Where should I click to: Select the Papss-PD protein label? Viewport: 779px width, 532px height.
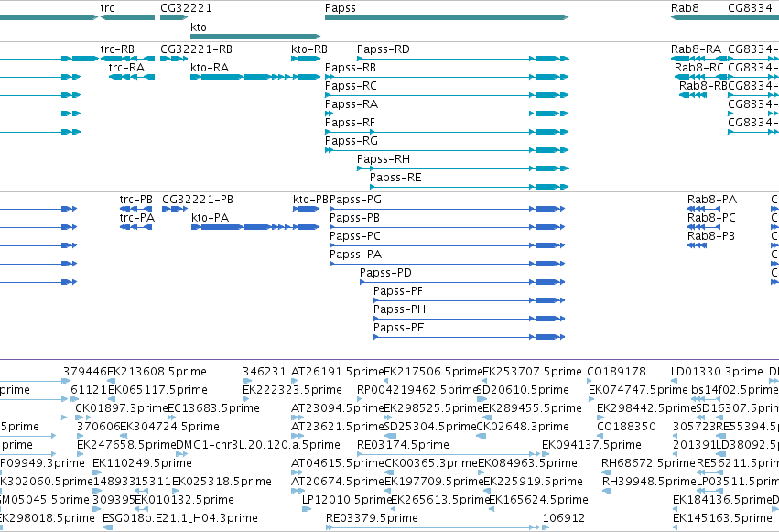[385, 273]
